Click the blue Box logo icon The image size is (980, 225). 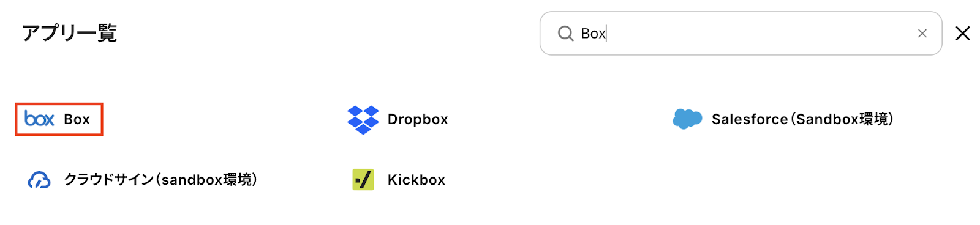coord(40,119)
